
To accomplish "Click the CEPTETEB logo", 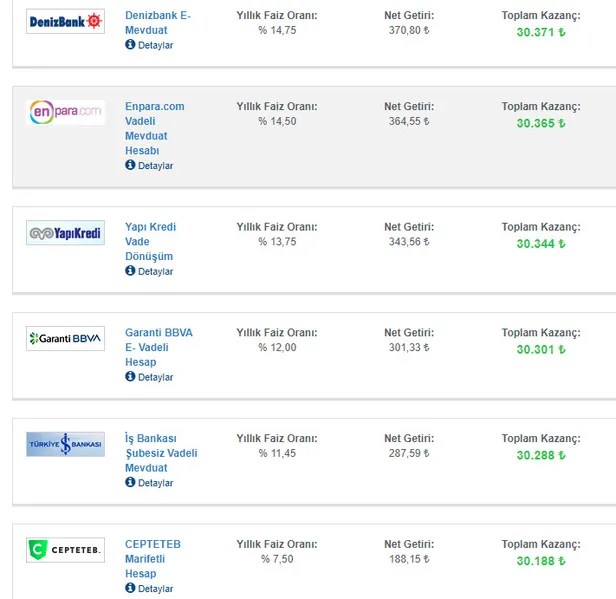I will pos(65,550).
